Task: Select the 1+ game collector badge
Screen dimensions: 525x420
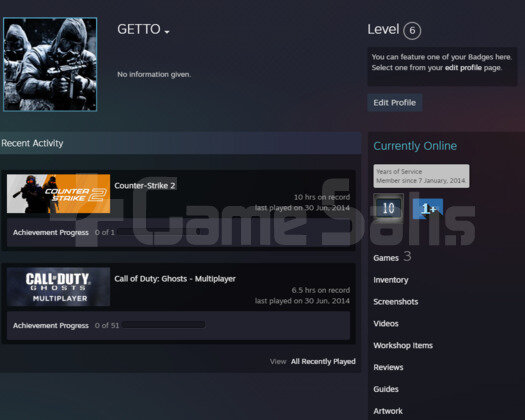Action: pos(428,208)
